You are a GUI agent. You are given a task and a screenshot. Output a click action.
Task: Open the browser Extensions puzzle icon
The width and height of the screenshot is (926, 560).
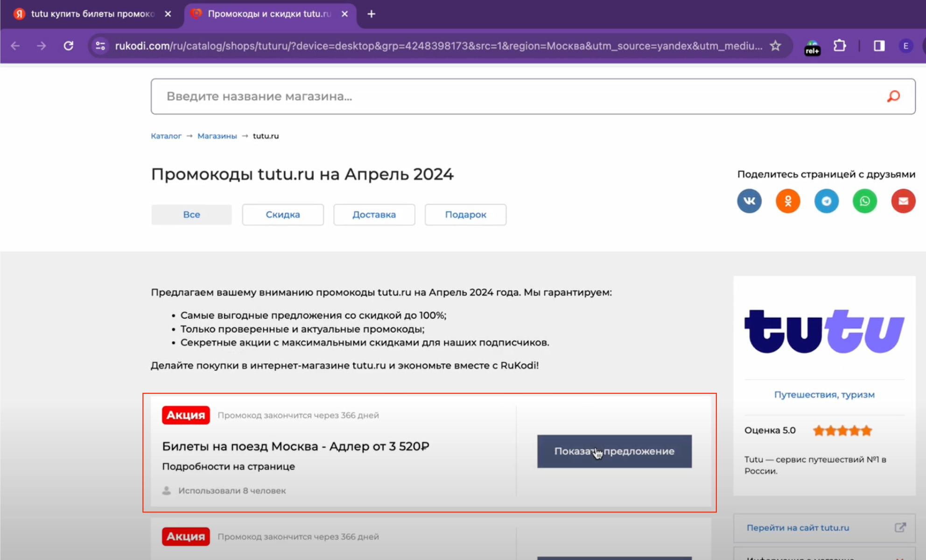[x=839, y=46]
